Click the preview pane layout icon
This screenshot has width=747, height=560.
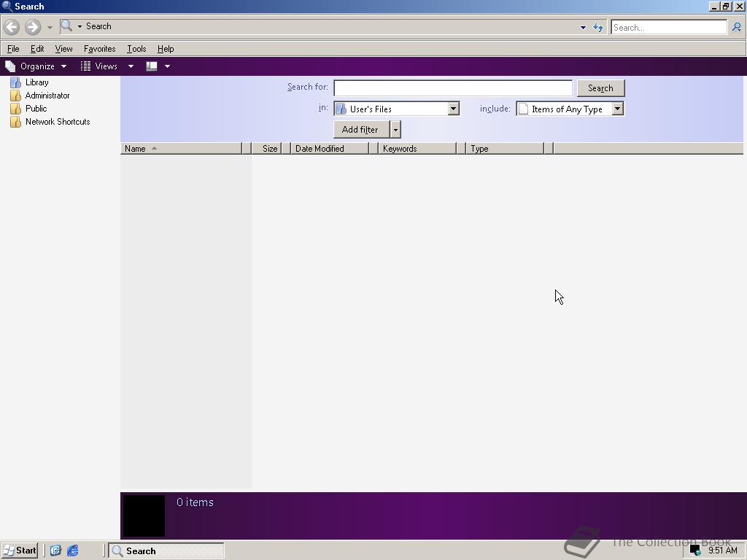pyautogui.click(x=152, y=66)
